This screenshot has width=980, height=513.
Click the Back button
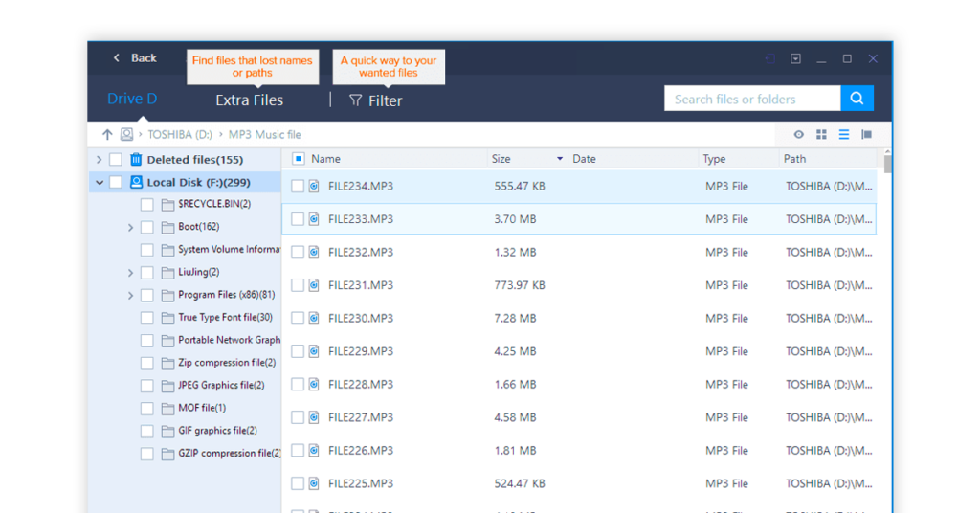click(x=135, y=58)
